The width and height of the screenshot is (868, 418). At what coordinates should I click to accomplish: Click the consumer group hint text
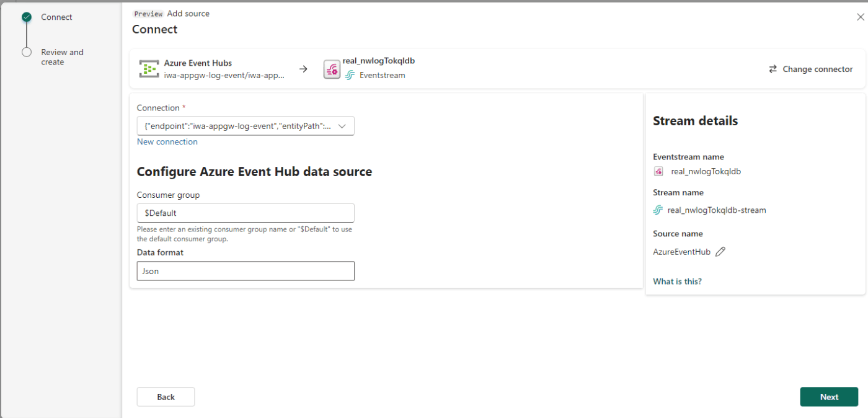[244, 234]
